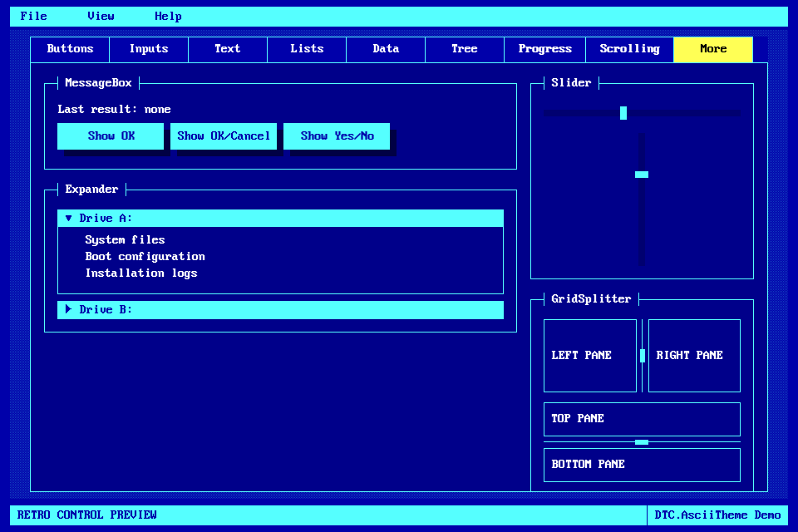
Task: Open the Help menu
Action: (x=168, y=17)
